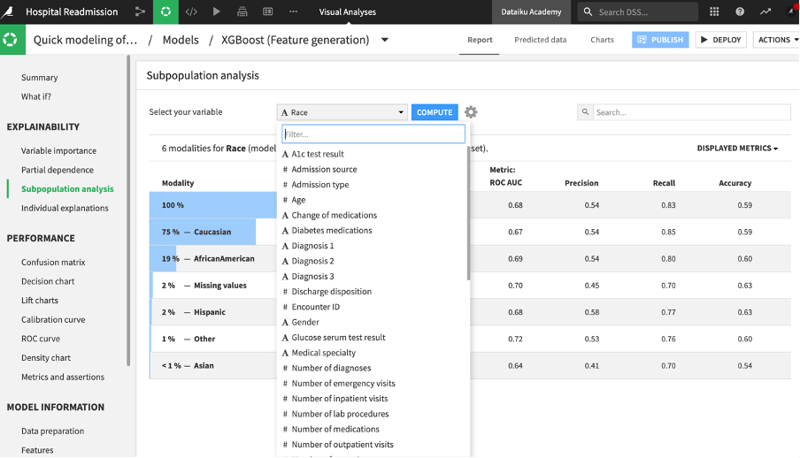
Task: Open subpopulation settings gear icon
Action: tap(471, 113)
